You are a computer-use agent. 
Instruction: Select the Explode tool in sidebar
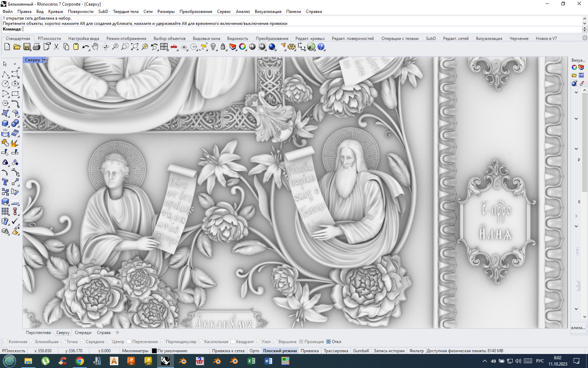15,143
